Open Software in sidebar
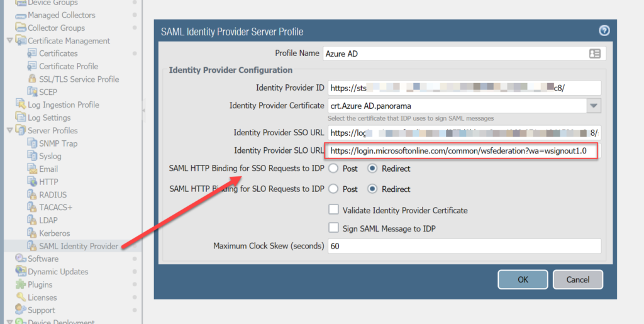Viewport: 644px width, 324px height. pos(43,259)
